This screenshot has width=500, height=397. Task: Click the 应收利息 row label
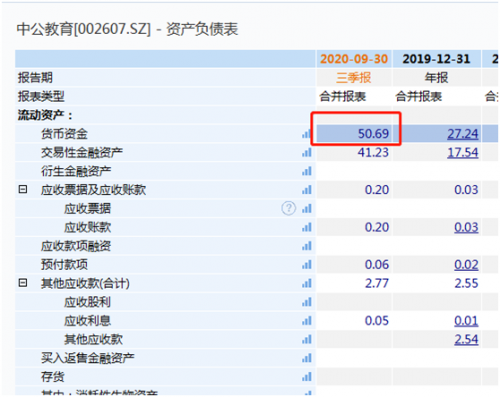[87, 321]
